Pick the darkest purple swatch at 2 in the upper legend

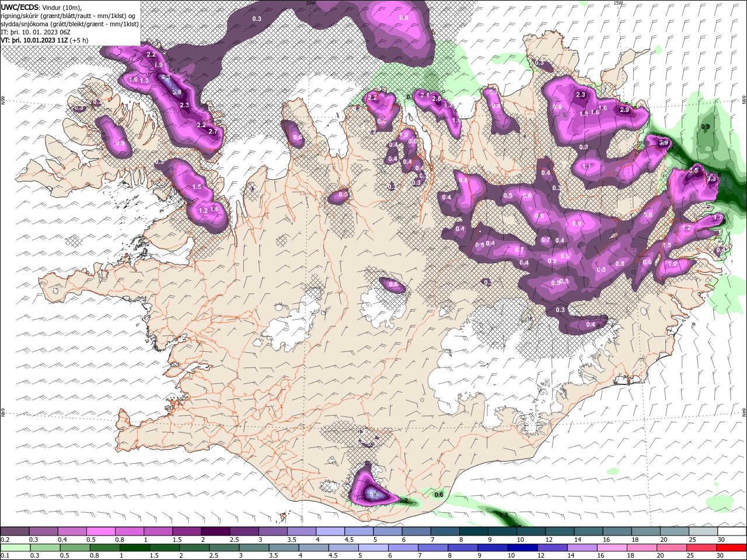tap(215, 531)
